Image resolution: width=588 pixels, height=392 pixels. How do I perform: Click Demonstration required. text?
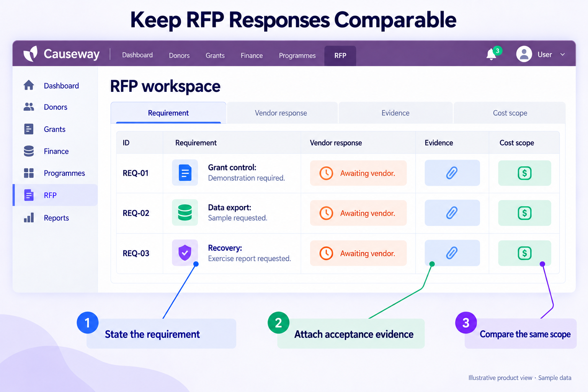247,178
